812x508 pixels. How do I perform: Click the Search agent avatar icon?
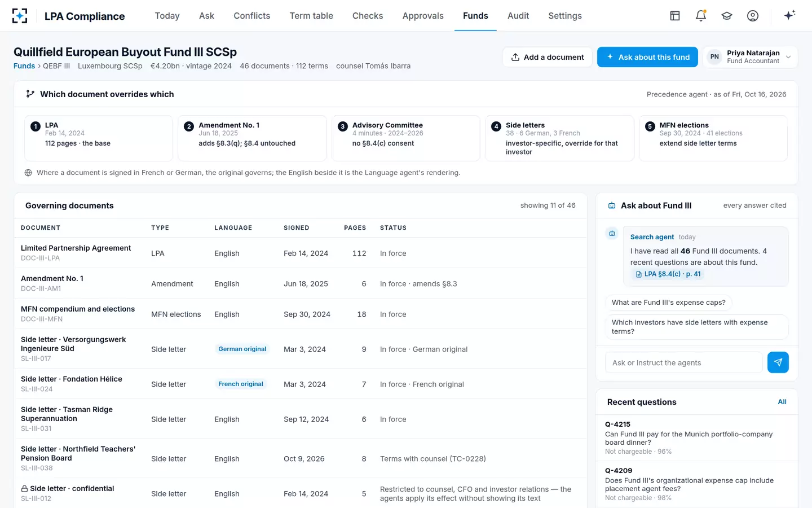(612, 233)
